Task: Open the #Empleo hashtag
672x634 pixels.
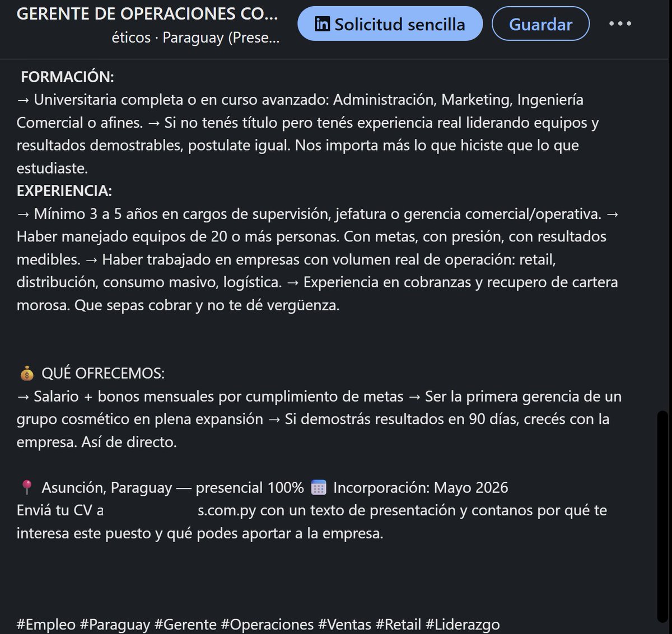Action: (46, 624)
